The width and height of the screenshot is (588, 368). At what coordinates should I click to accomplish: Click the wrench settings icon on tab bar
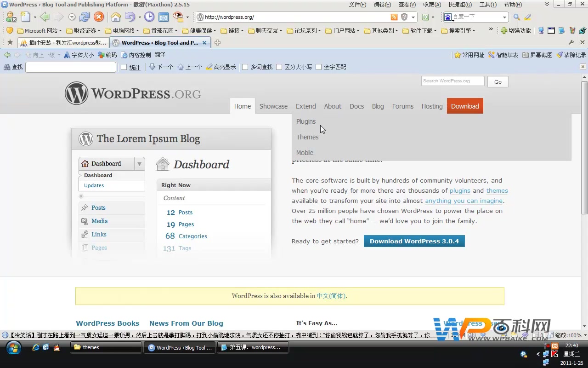(x=571, y=42)
